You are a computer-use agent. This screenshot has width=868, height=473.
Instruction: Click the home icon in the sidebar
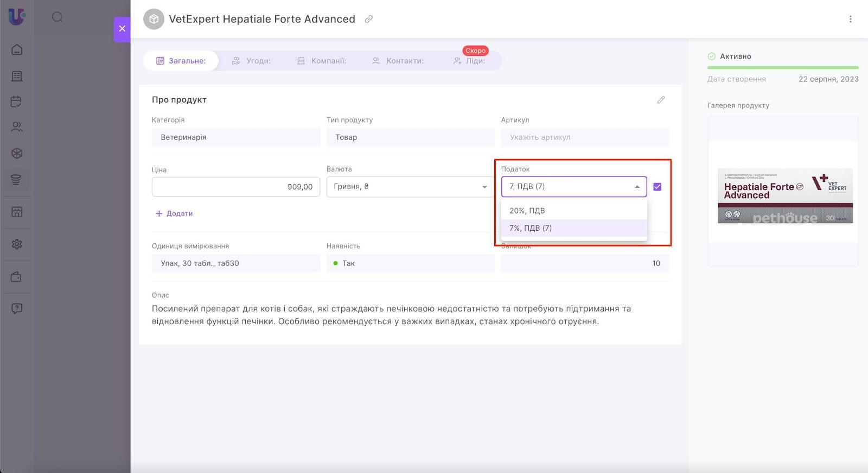click(17, 50)
